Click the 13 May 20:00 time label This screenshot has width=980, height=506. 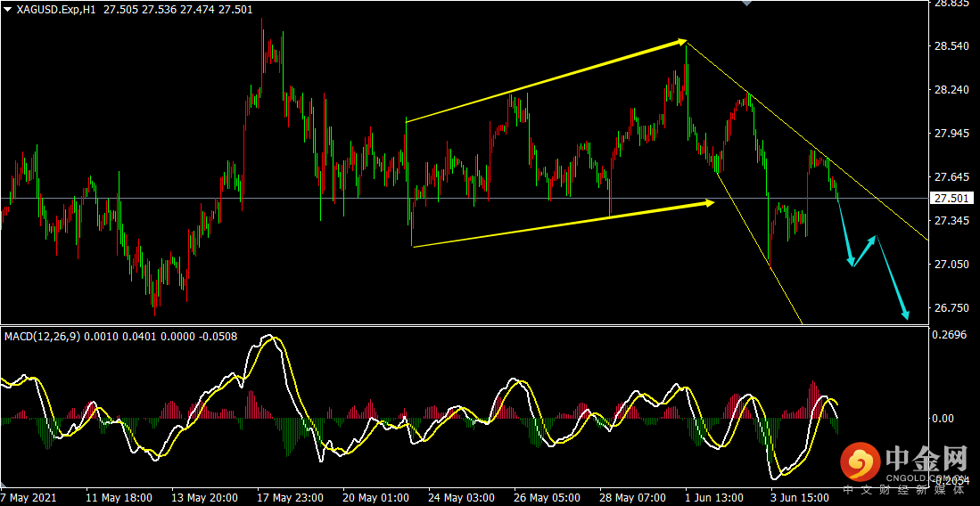[205, 499]
